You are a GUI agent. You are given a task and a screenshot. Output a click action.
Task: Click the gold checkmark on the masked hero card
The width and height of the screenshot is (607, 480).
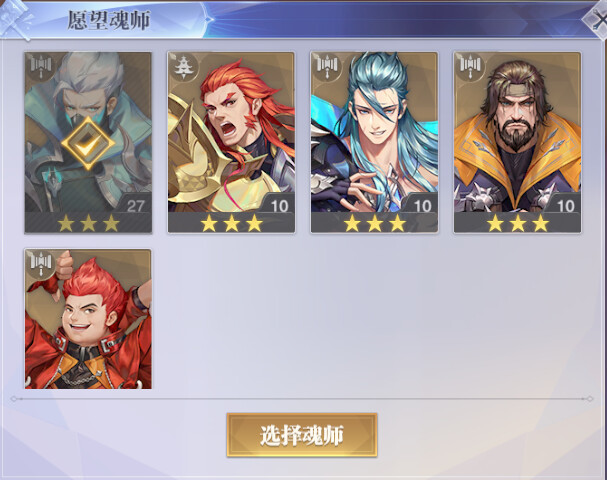click(x=88, y=143)
